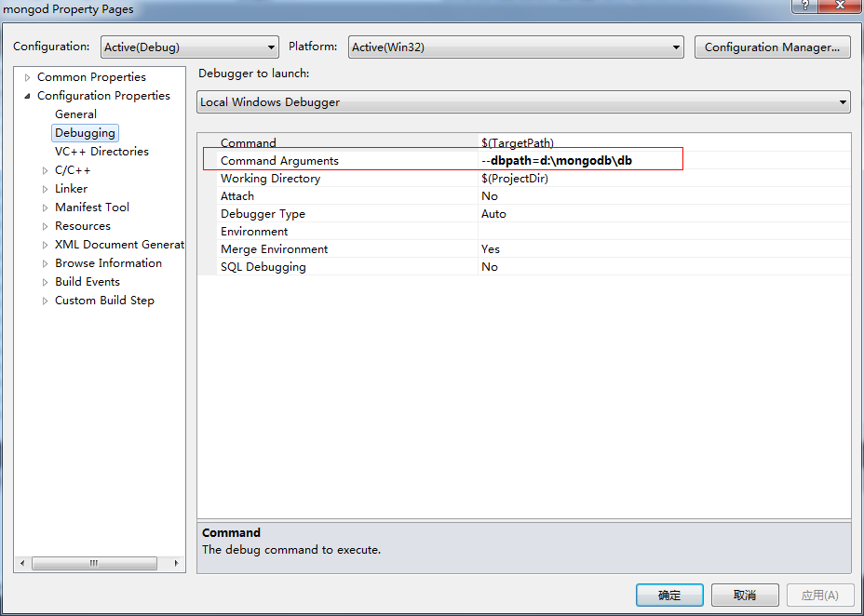Expand the Manifest Tool node
The height and width of the screenshot is (616, 864).
(43, 207)
